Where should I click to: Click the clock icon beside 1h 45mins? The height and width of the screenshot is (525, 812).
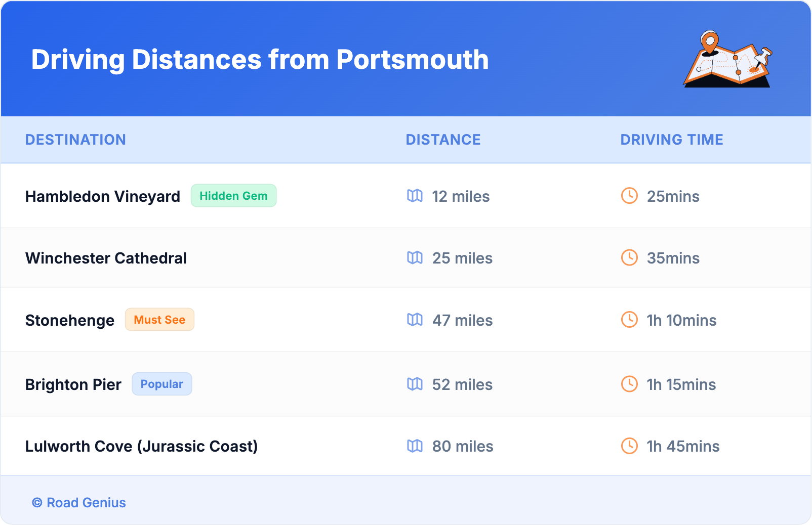point(629,446)
